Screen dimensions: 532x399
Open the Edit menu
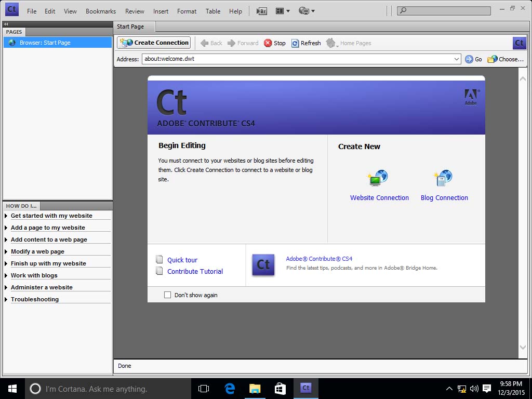pyautogui.click(x=50, y=11)
